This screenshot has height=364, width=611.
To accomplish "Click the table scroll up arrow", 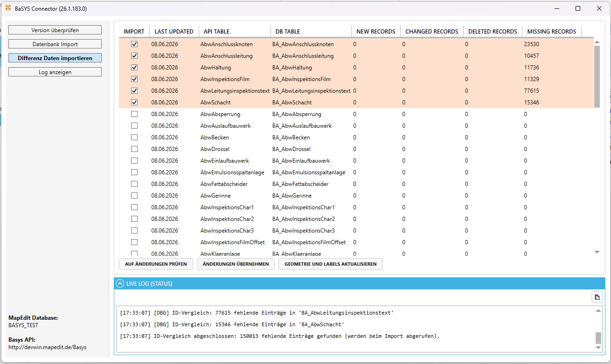I will coord(597,42).
